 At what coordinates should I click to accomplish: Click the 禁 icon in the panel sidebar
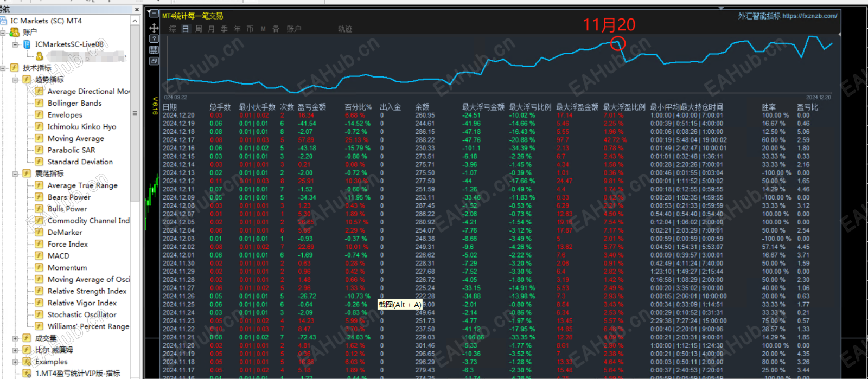[x=154, y=50]
